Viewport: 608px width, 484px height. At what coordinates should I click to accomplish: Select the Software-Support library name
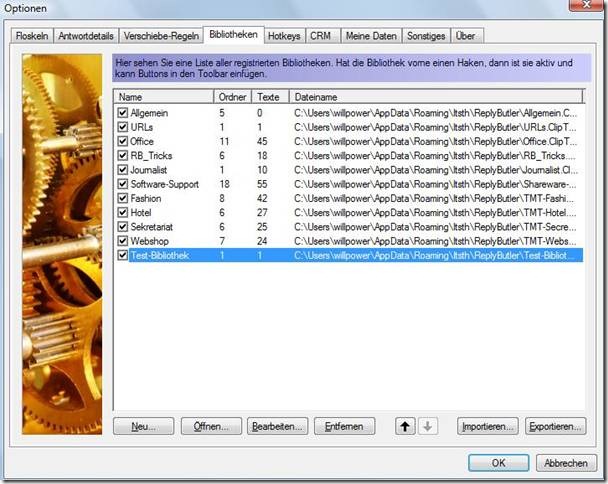(165, 184)
